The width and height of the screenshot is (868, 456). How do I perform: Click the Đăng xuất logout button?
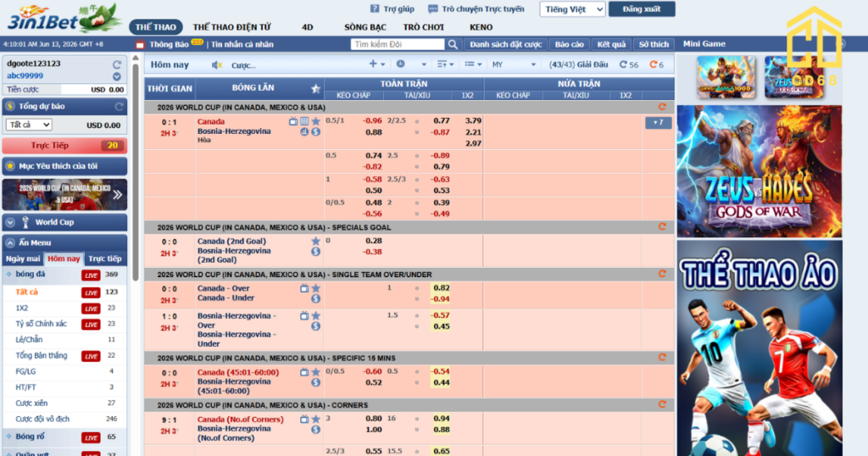click(641, 9)
